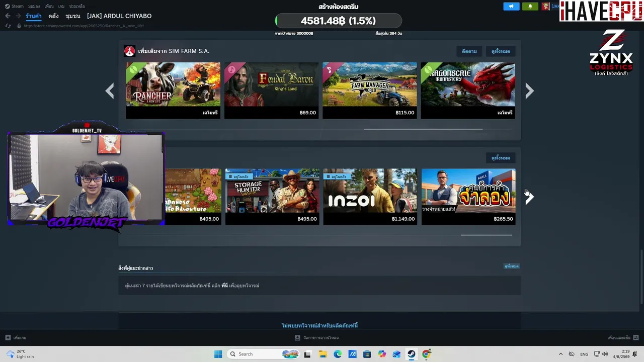Open the volume control in system tray
The image size is (644, 362).
click(605, 354)
